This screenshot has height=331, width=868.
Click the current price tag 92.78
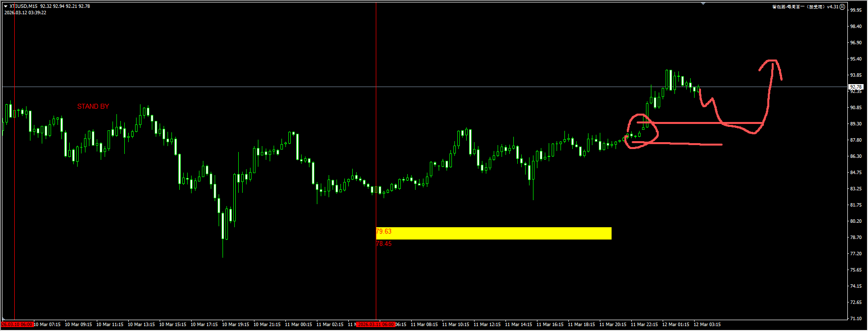point(855,87)
